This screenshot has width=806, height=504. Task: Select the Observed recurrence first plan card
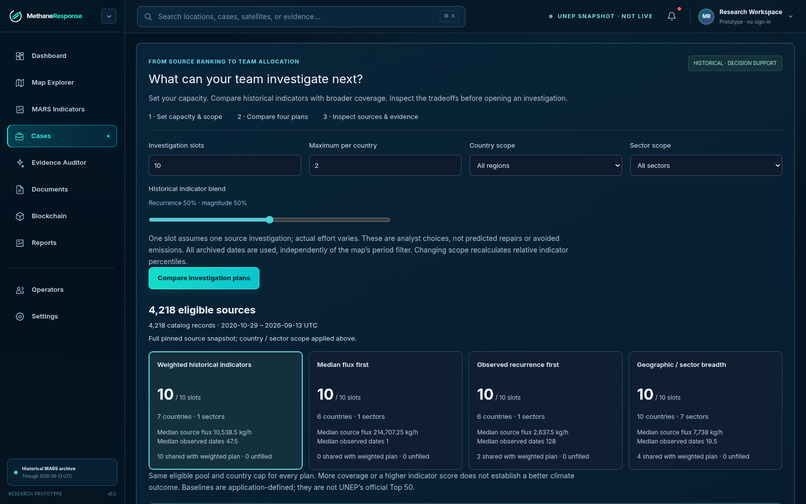coord(545,410)
